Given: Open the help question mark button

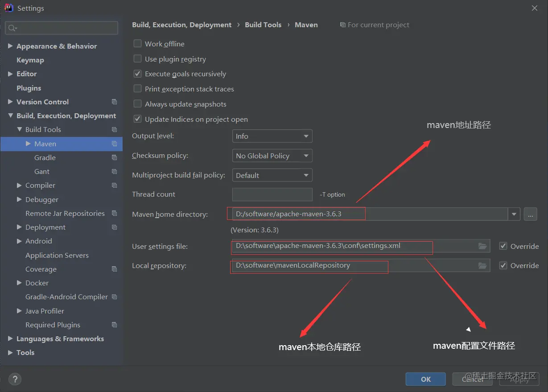Looking at the screenshot, I should tap(15, 379).
